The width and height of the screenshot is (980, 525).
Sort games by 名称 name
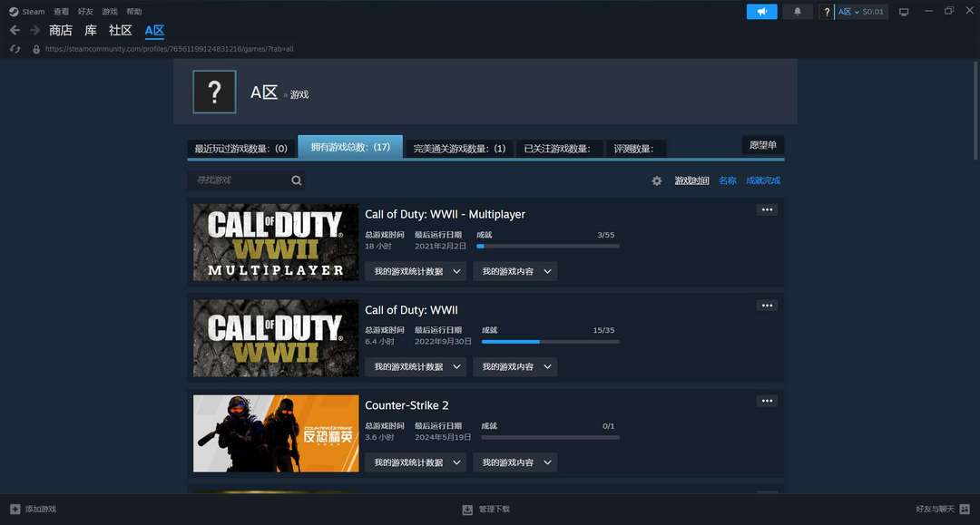click(x=728, y=181)
